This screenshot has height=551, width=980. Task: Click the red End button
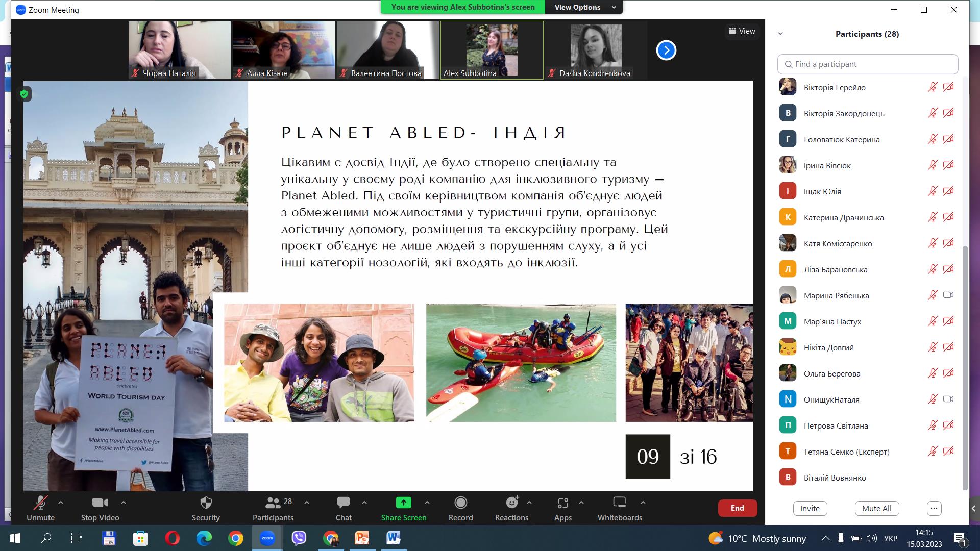pyautogui.click(x=737, y=508)
